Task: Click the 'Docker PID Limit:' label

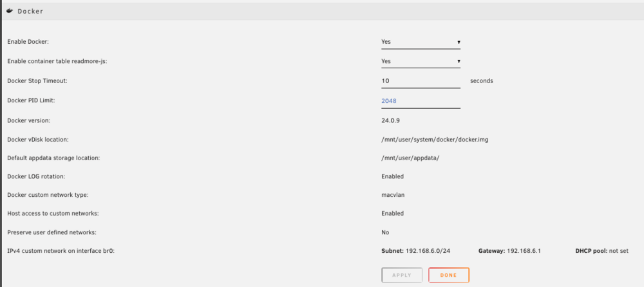Action: pos(31,100)
